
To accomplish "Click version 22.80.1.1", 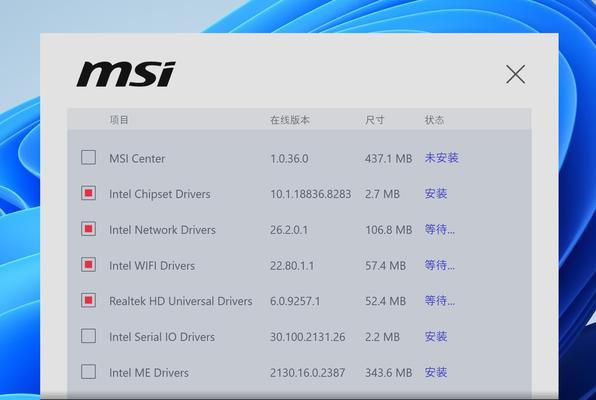I will [292, 266].
